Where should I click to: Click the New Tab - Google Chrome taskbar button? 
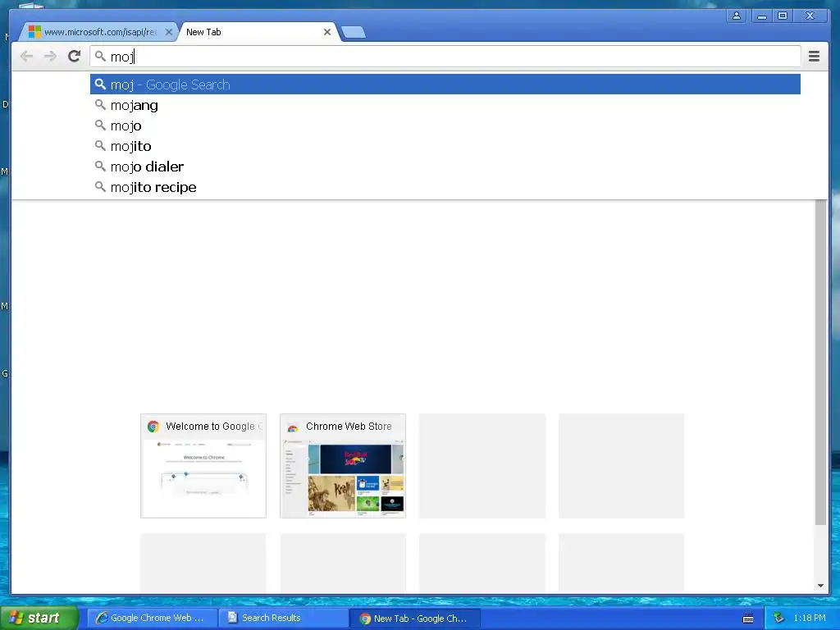click(414, 619)
